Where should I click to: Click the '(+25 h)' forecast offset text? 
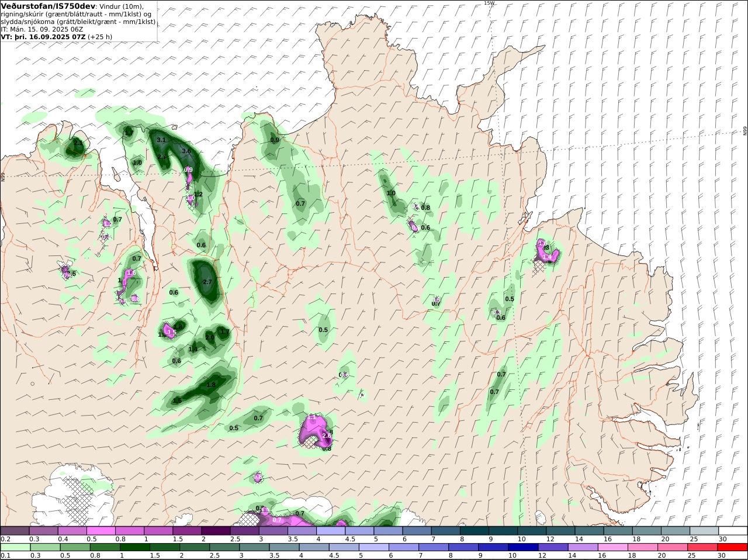pyautogui.click(x=101, y=36)
